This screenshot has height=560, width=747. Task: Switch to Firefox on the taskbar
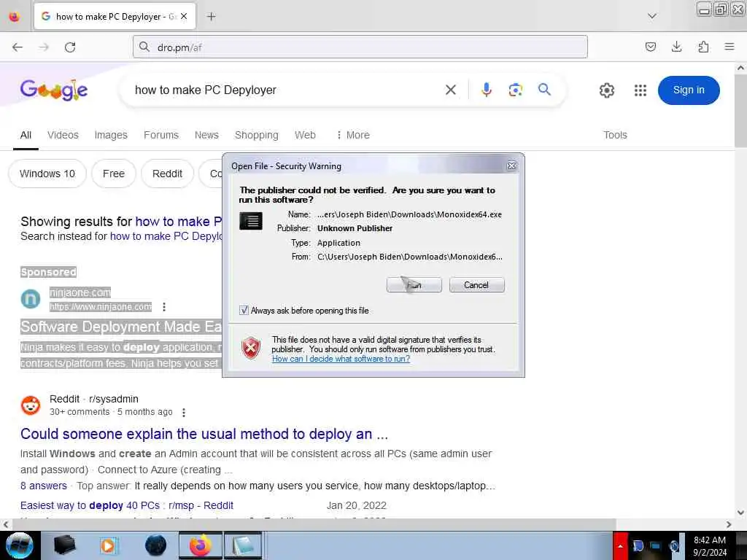click(201, 545)
